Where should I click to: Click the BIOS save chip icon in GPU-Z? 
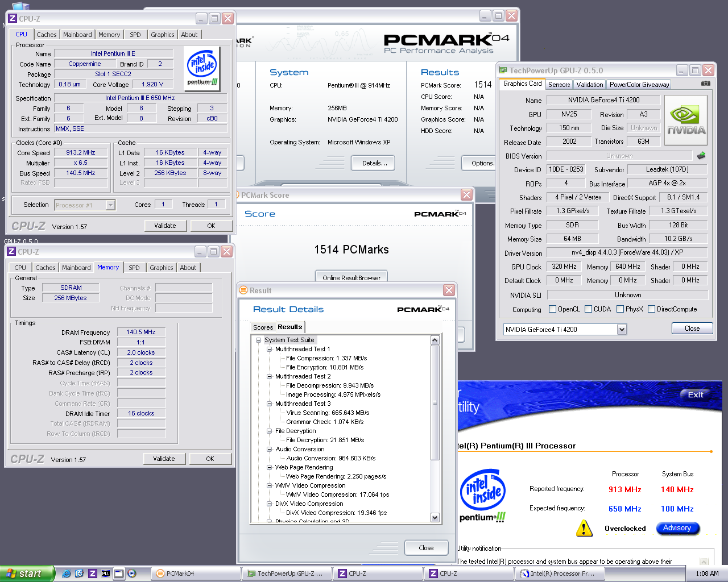click(x=701, y=155)
